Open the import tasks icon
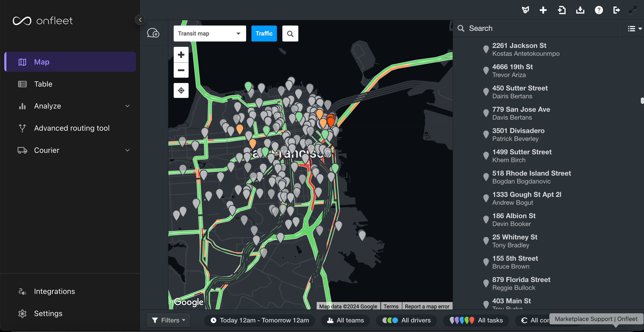Viewport: 644px width, 332px height. pos(562,10)
